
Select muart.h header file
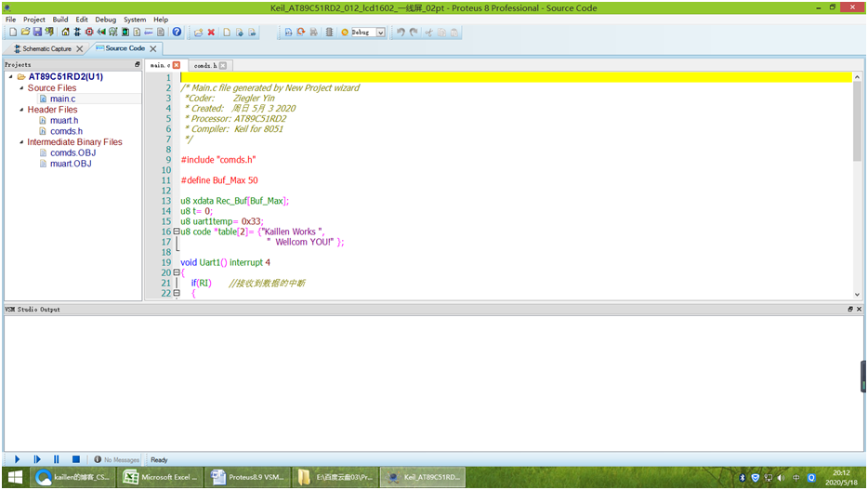64,120
